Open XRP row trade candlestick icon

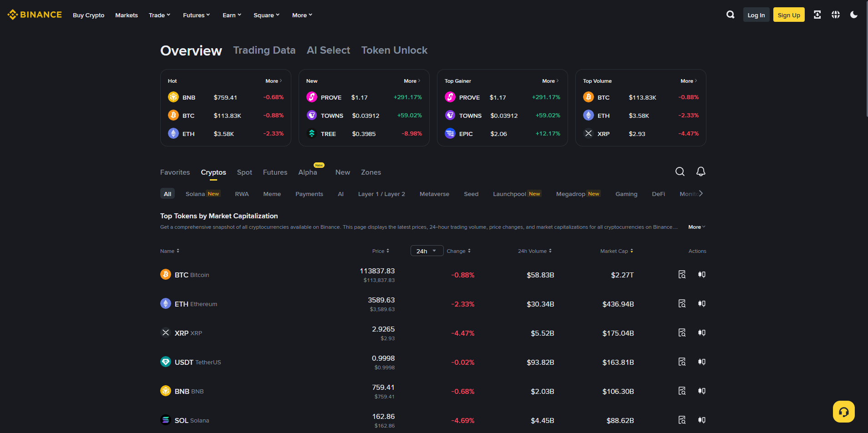click(x=702, y=332)
